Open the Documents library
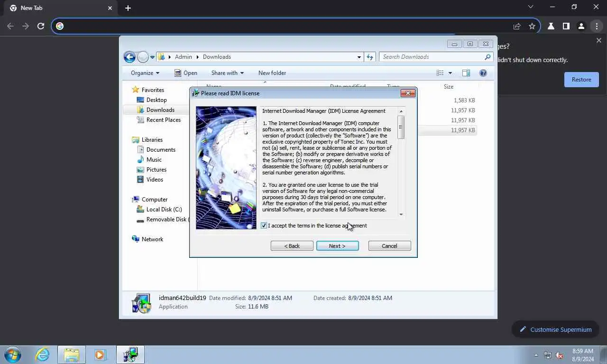607x364 pixels. coord(161,150)
